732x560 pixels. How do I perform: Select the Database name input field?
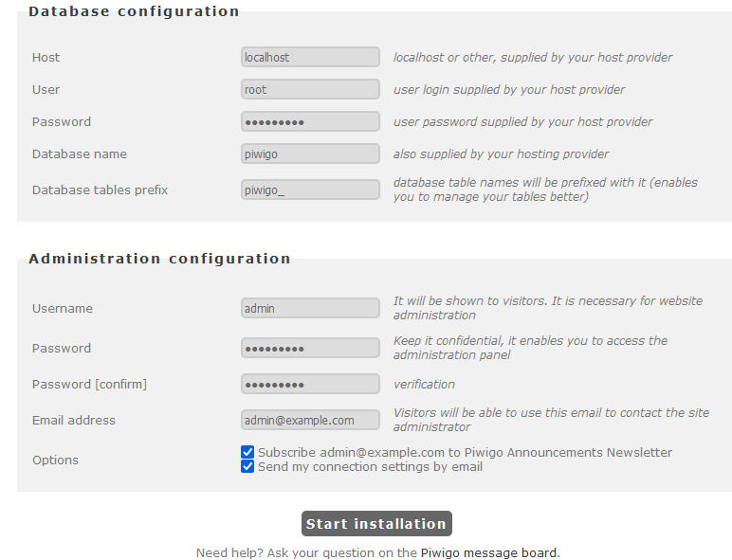(x=310, y=154)
